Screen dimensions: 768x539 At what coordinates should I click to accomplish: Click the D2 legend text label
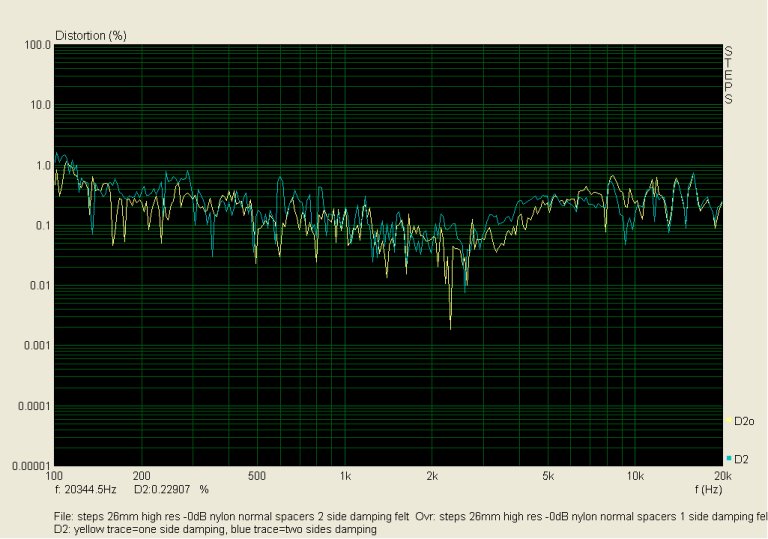[x=742, y=459]
